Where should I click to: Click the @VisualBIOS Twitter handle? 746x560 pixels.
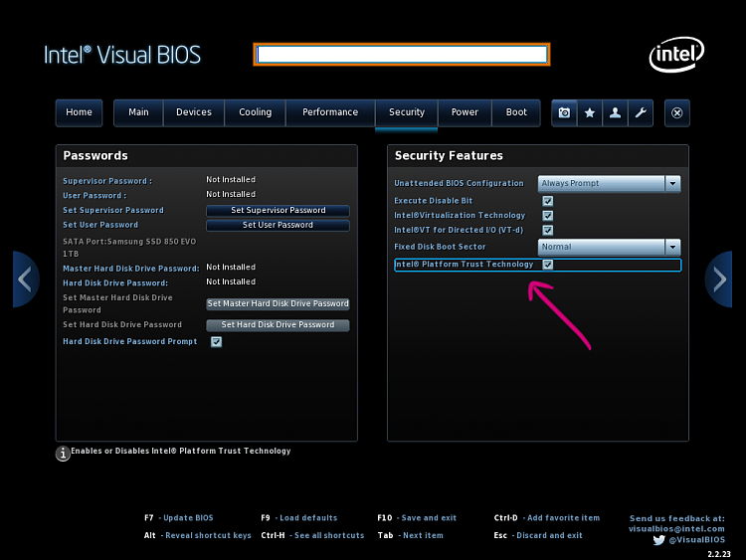(x=697, y=540)
